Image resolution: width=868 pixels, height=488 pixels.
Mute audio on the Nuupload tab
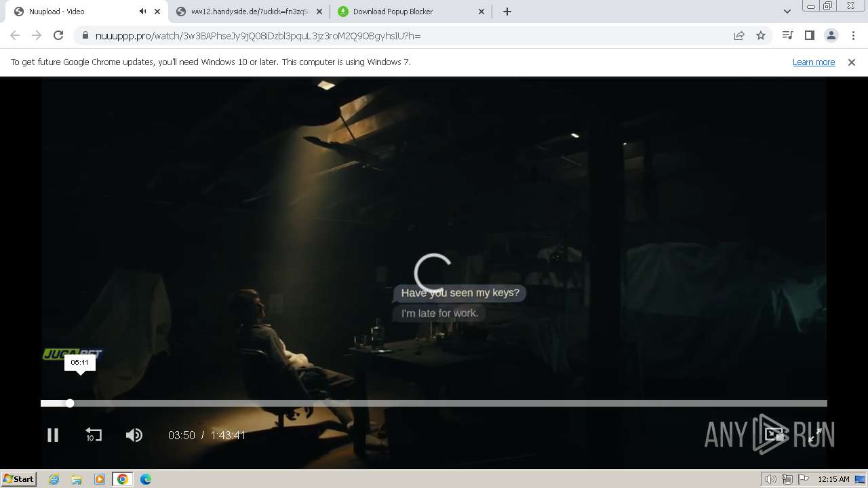pos(142,12)
